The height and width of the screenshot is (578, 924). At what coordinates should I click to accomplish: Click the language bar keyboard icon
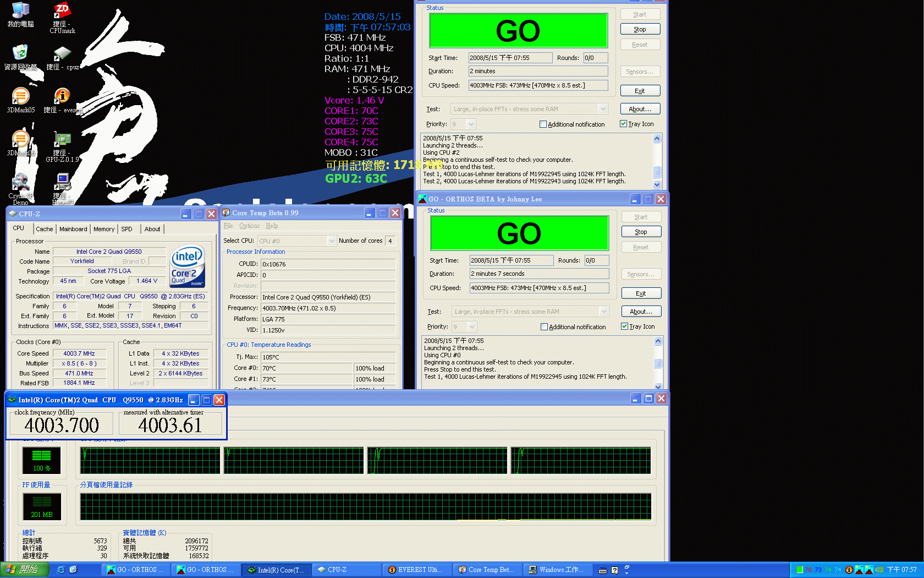tap(603, 570)
